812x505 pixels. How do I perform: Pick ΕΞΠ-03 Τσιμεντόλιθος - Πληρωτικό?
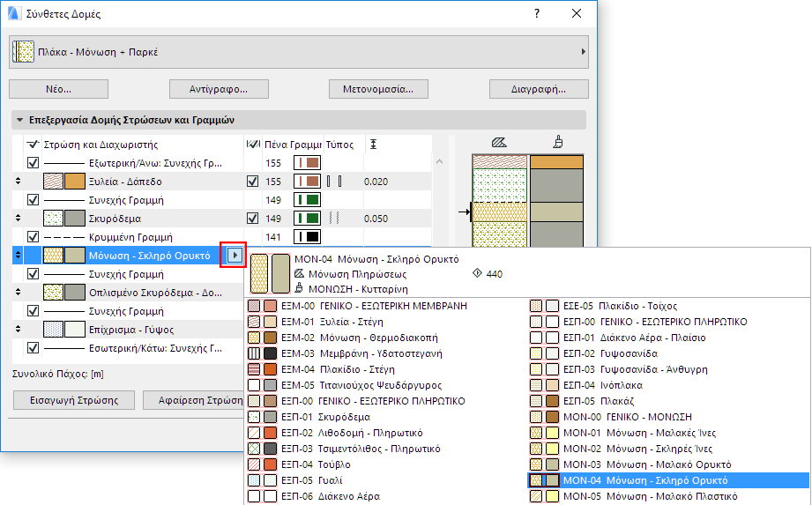coord(386,449)
